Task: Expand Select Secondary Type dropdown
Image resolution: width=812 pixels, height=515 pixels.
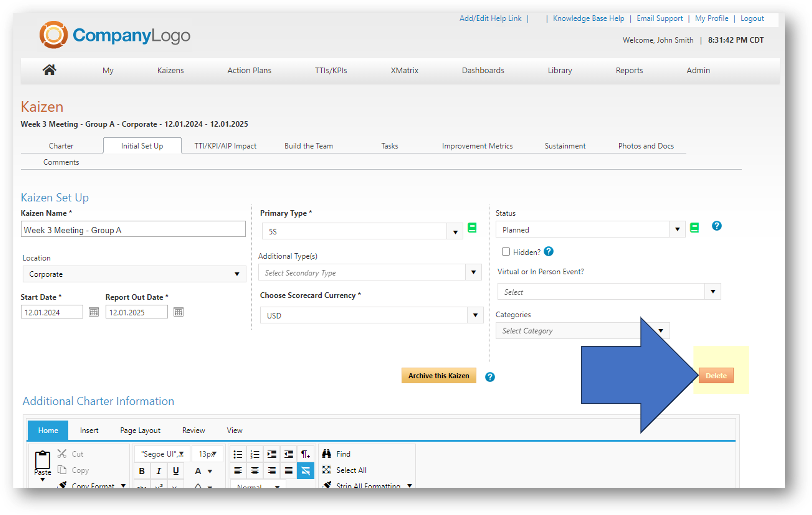Action: [x=474, y=272]
